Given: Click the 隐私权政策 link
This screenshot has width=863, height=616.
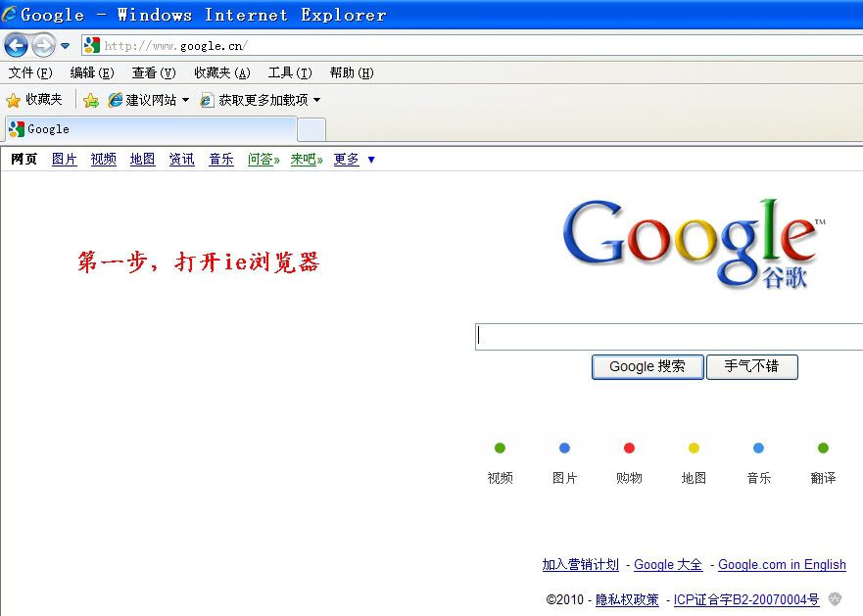Looking at the screenshot, I should coord(628,599).
